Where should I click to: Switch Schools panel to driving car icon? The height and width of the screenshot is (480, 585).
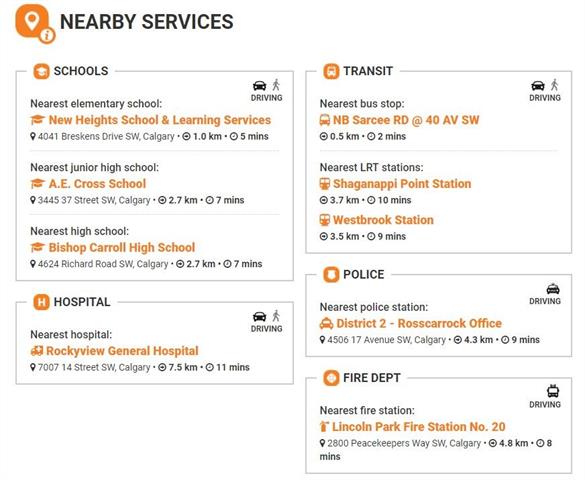[260, 86]
